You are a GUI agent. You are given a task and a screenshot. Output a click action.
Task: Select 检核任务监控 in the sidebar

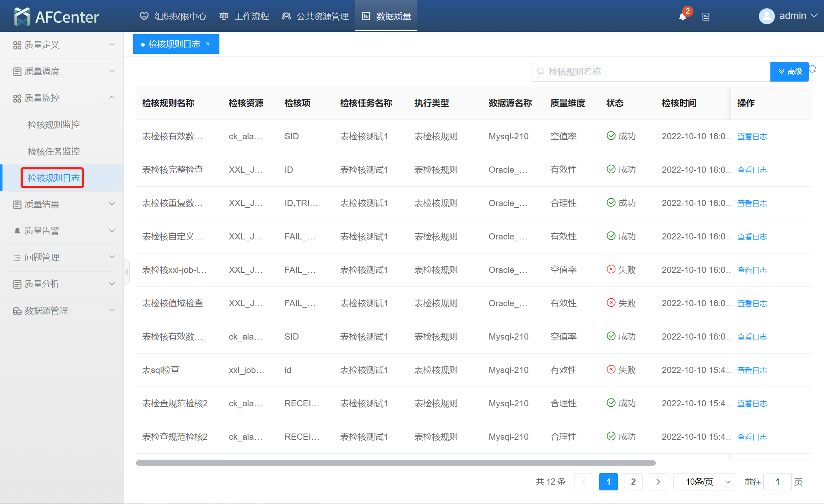click(54, 151)
